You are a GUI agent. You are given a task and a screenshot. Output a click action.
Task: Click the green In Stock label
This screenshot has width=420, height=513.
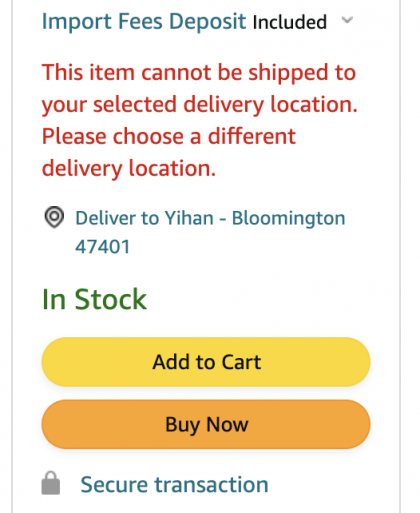click(x=94, y=299)
